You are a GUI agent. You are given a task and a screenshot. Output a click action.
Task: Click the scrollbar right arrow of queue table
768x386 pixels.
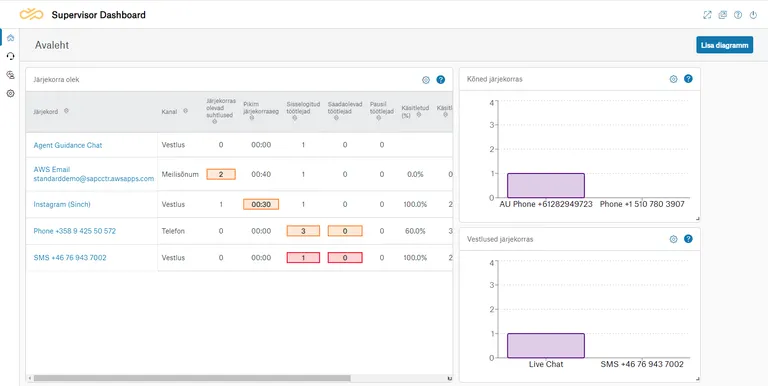point(450,378)
